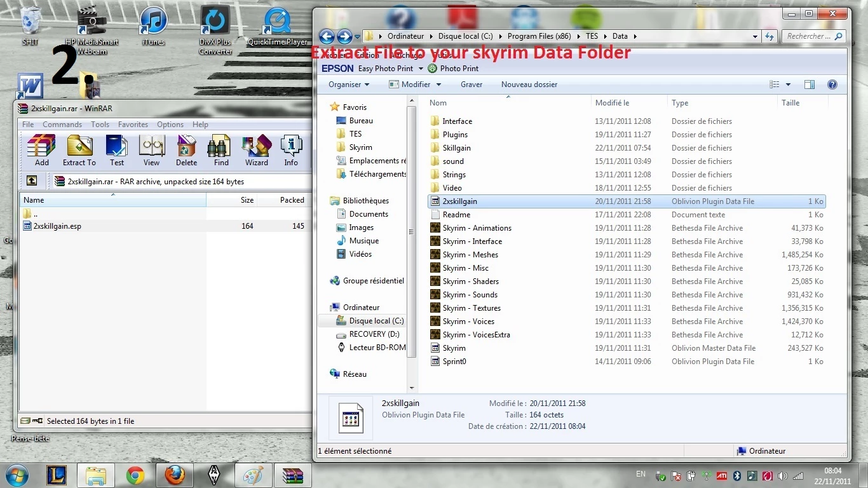Viewport: 868px width, 488px height.
Task: Open Explorer help question mark icon
Action: (x=832, y=85)
